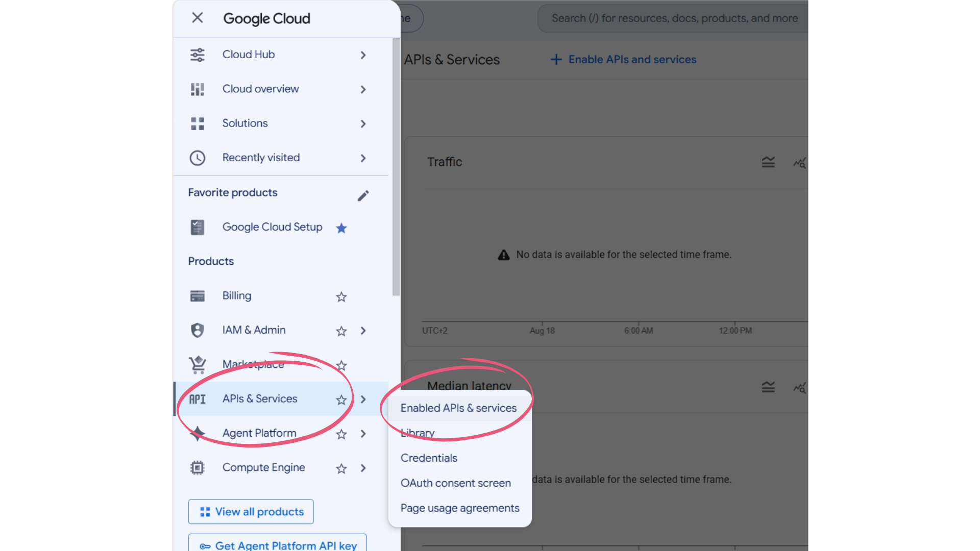This screenshot has width=980, height=551.
Task: Click the Cloud Hub sliders icon
Action: [x=198, y=55]
